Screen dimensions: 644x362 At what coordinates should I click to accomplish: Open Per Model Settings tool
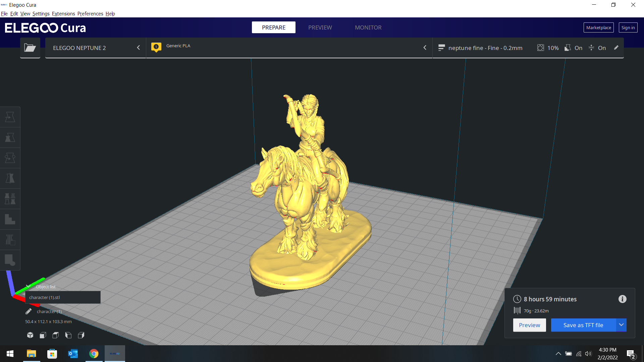10,199
